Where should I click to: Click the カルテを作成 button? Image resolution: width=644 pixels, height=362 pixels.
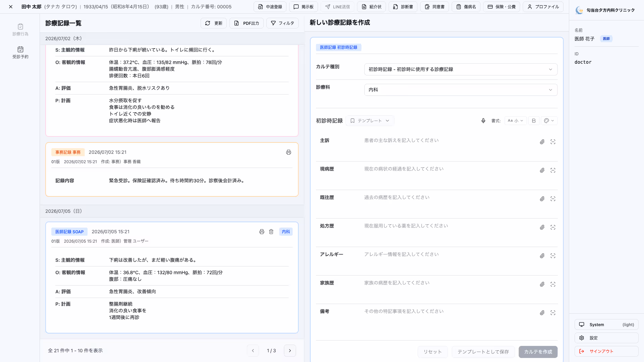(x=538, y=352)
